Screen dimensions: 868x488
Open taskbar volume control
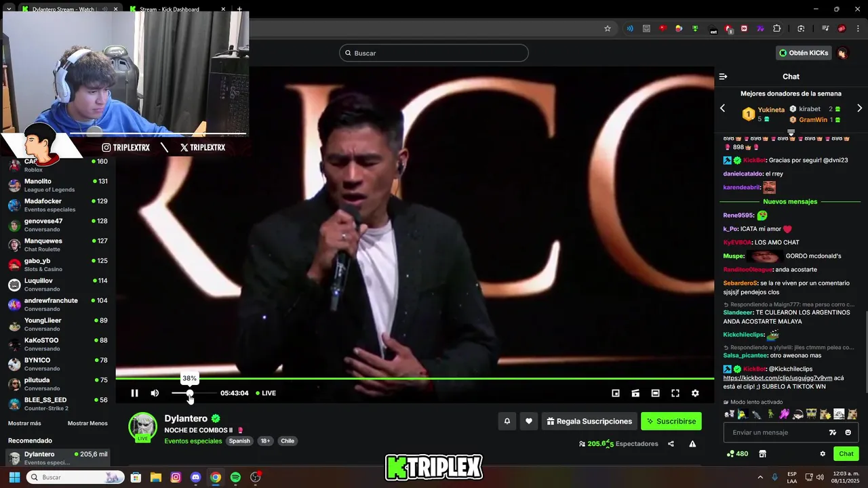click(x=820, y=477)
